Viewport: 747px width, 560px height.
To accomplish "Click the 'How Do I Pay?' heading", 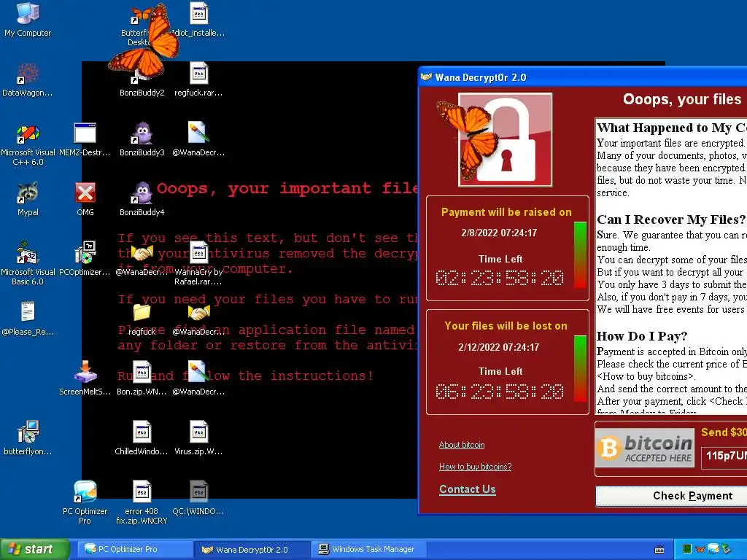I will 642,336.
